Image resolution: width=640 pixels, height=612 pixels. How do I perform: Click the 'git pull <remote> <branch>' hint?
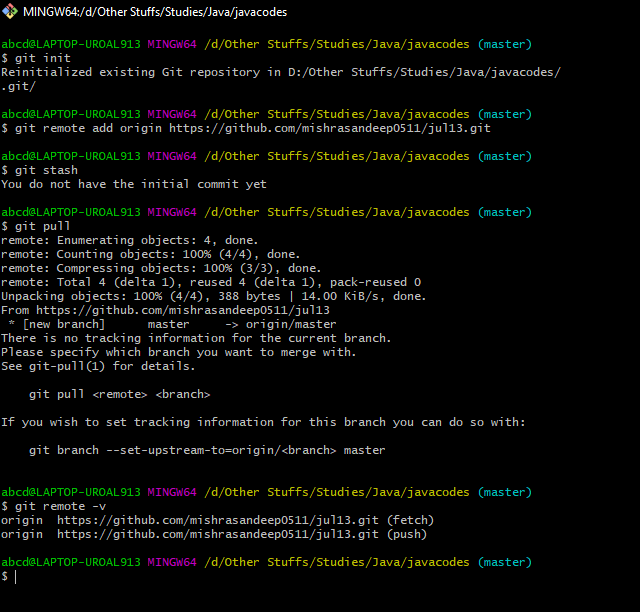point(120,394)
